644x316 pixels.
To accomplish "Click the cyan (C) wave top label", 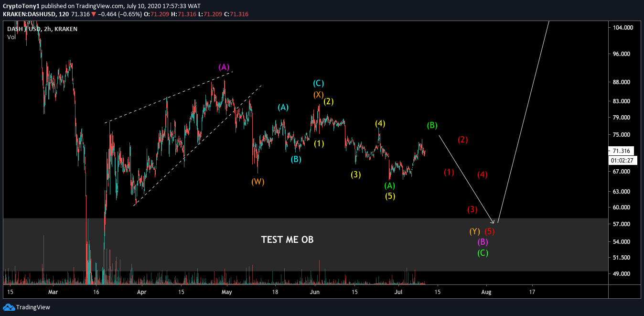I will tap(318, 83).
